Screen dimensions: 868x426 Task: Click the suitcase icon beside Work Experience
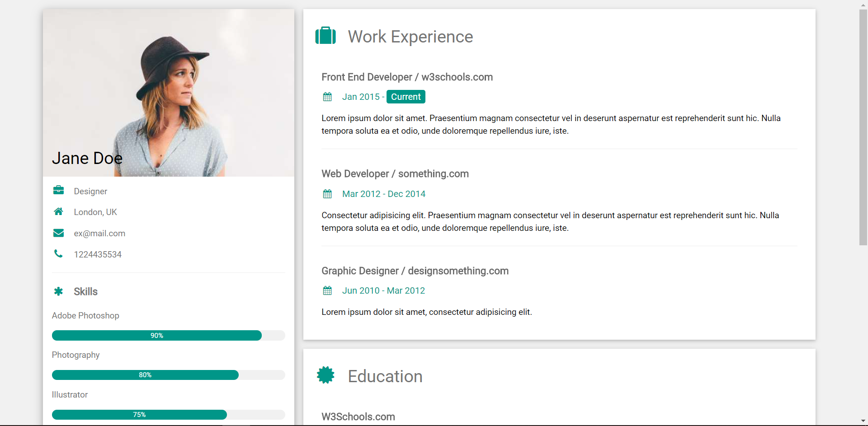(x=325, y=36)
